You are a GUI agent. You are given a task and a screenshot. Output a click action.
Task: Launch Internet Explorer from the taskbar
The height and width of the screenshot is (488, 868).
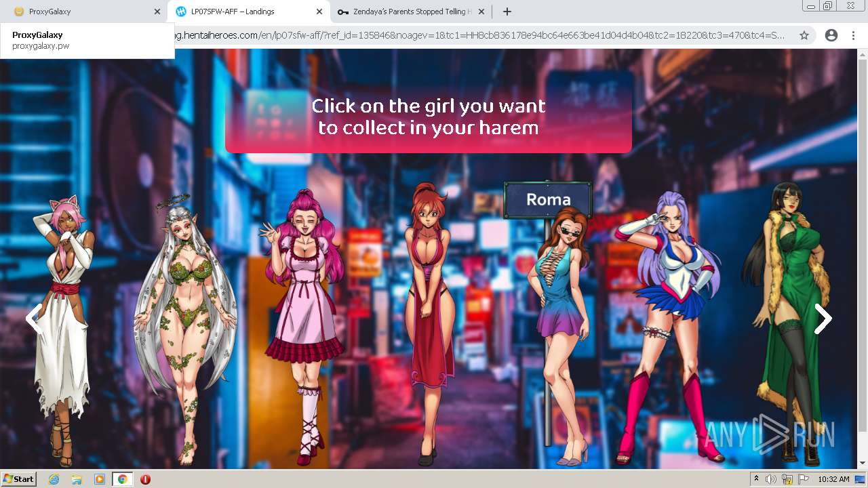(x=54, y=479)
